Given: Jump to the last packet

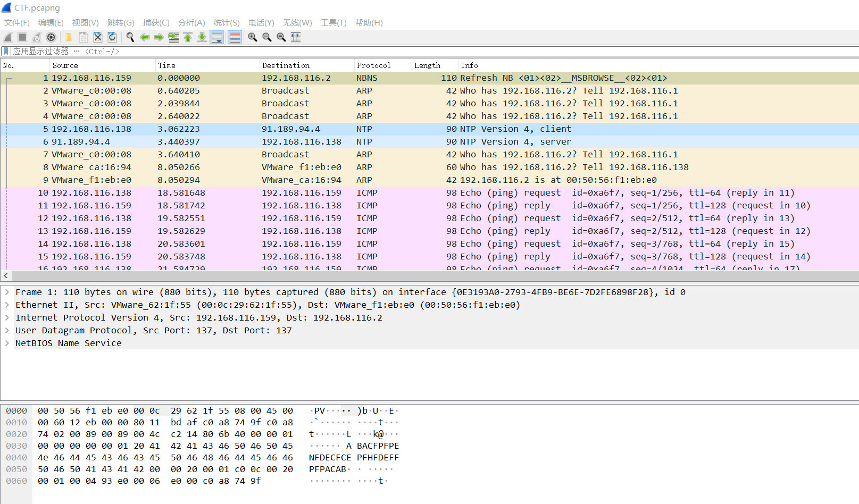Looking at the screenshot, I should tap(202, 37).
